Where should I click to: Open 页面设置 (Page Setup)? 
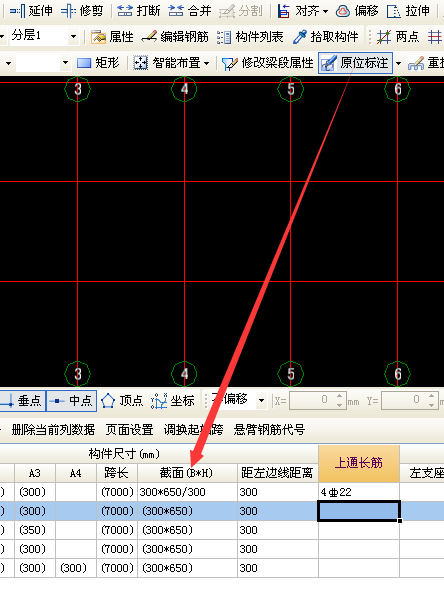(x=129, y=429)
